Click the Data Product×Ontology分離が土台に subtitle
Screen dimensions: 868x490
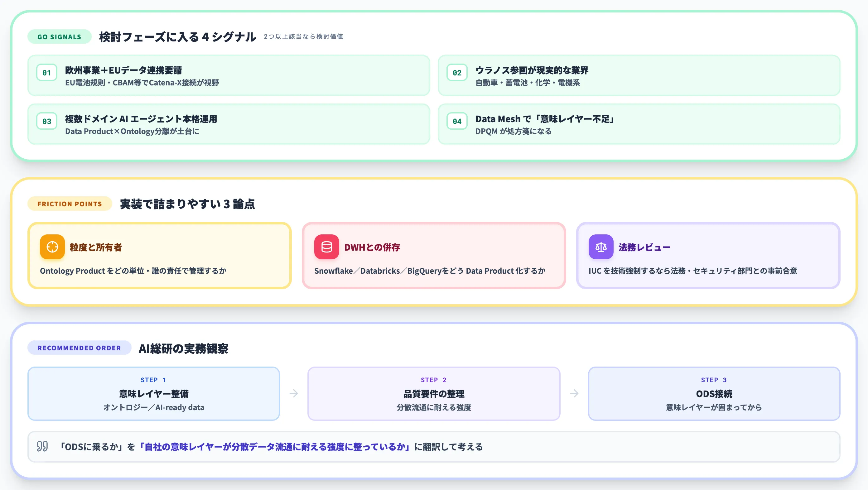click(132, 131)
